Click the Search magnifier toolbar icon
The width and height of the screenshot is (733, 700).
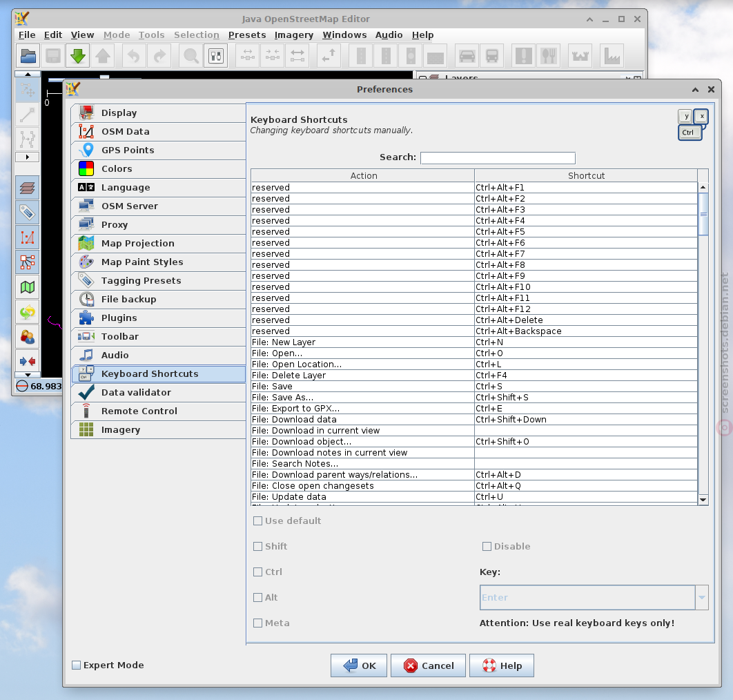tap(190, 56)
